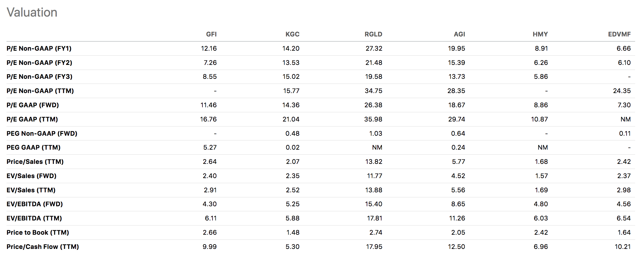Viewport: 644px width, 259px height.
Task: Open the KGC ticker column header
Action: coord(292,34)
